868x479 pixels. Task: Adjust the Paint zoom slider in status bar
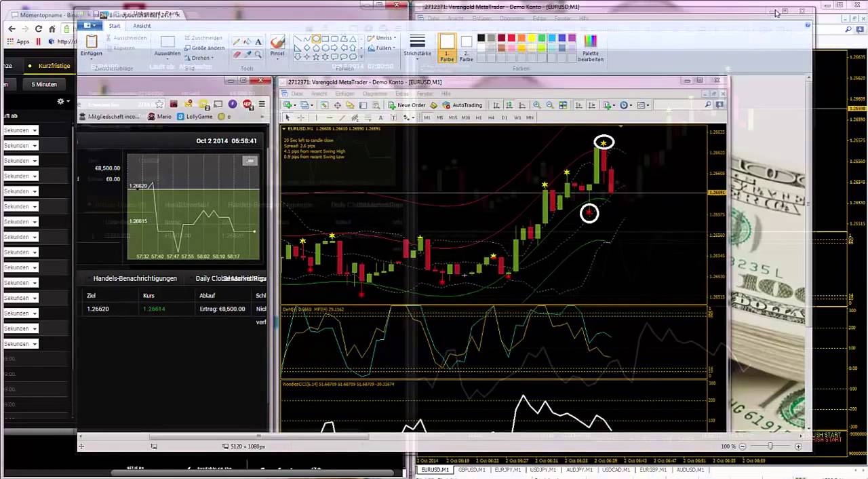(770, 446)
